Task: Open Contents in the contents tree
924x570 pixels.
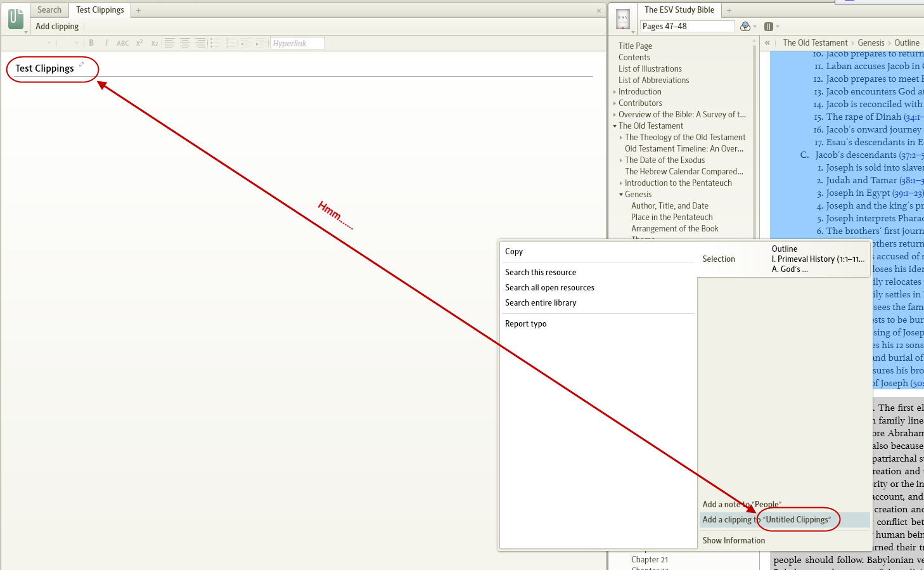Action: pyautogui.click(x=634, y=58)
